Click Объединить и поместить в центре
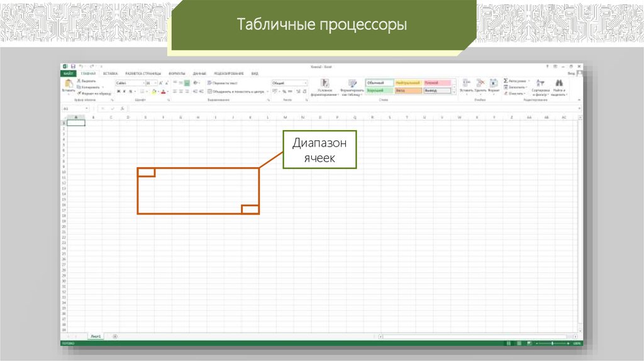Screen dimensions: 644x361 [x=238, y=92]
